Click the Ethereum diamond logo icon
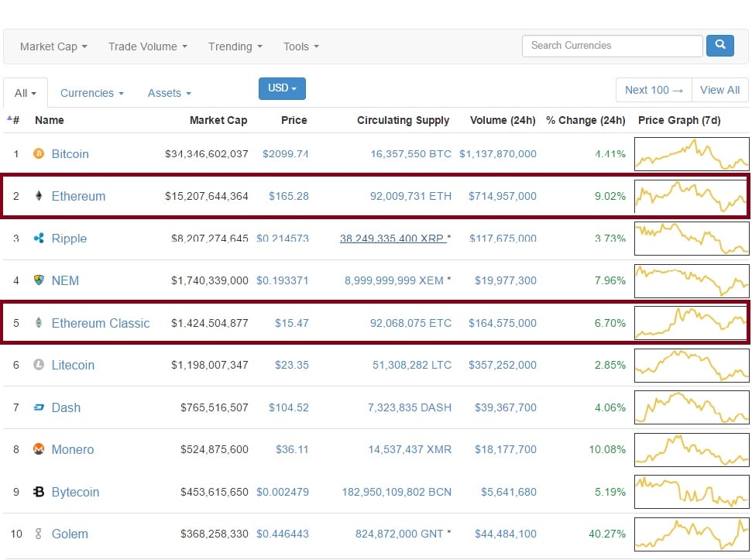Viewport: 752px width, 560px height. (39, 196)
